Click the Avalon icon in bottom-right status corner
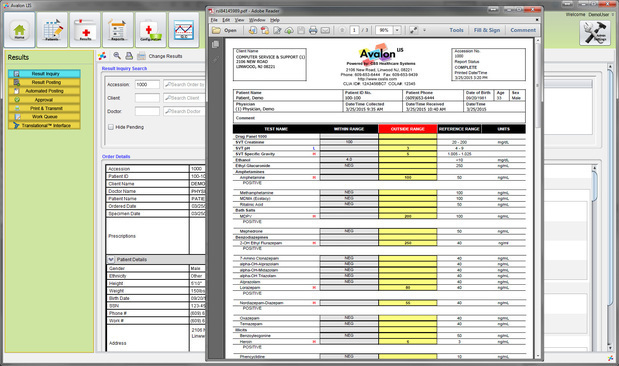The height and width of the screenshot is (366, 619). pos(611,358)
